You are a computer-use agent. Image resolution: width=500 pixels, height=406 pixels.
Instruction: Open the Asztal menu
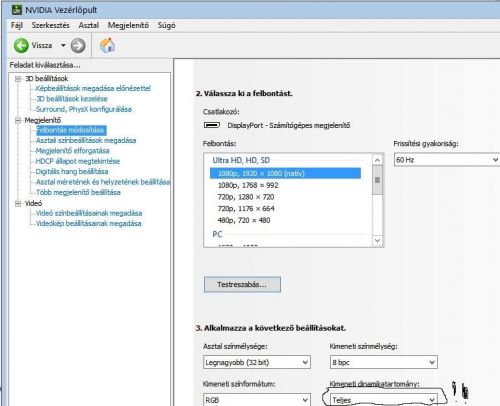[89, 25]
